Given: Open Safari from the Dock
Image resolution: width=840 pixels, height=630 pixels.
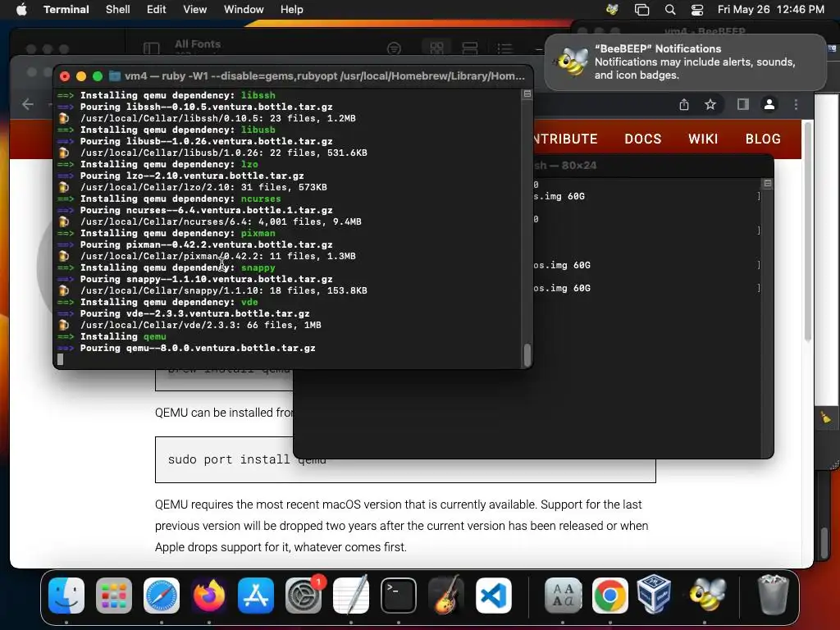Looking at the screenshot, I should 162,596.
